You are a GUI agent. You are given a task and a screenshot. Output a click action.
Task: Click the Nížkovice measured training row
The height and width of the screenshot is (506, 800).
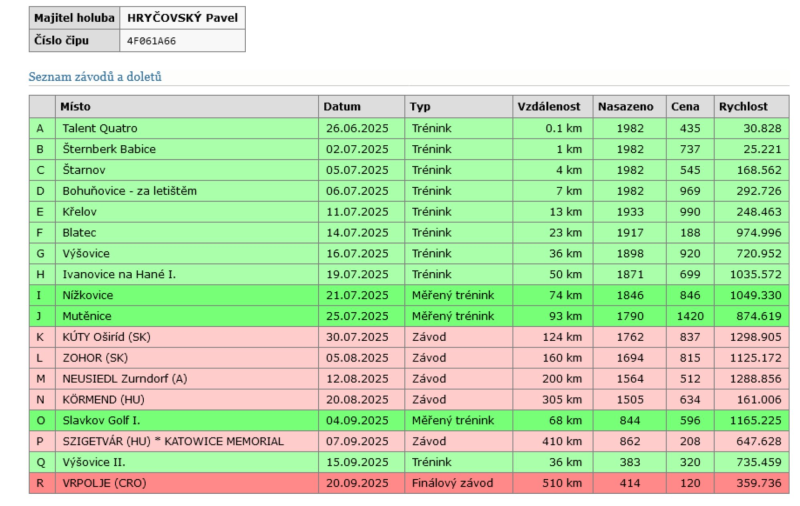point(88,295)
